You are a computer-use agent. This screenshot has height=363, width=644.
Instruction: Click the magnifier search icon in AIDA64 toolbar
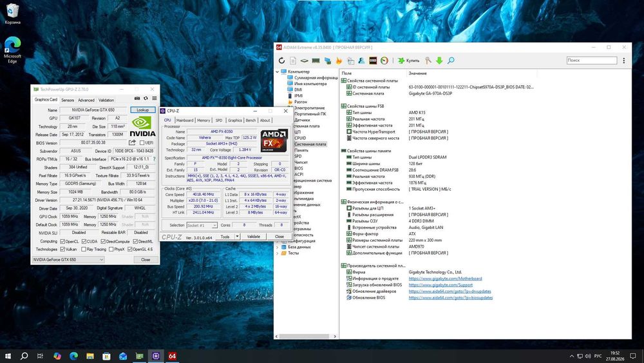[451, 61]
